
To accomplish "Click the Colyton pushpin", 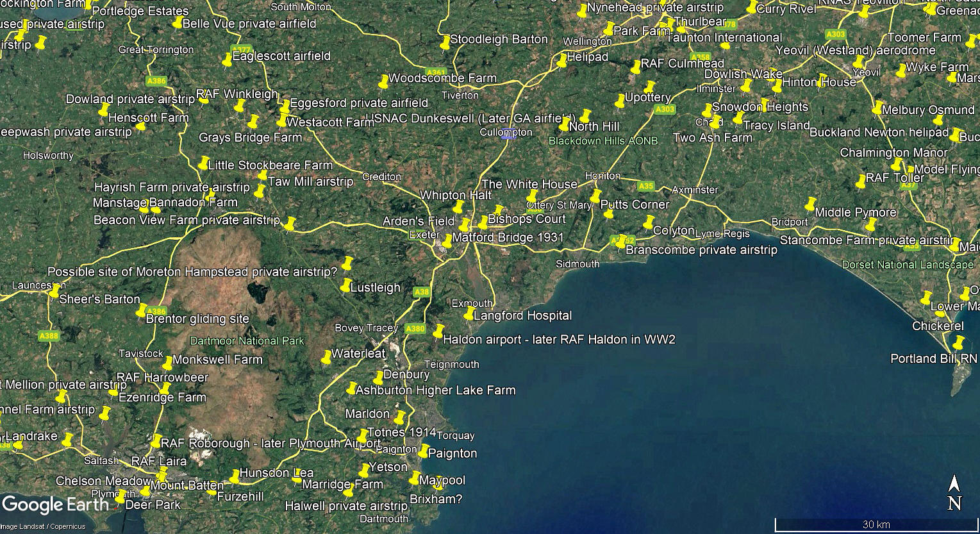I will [x=649, y=222].
